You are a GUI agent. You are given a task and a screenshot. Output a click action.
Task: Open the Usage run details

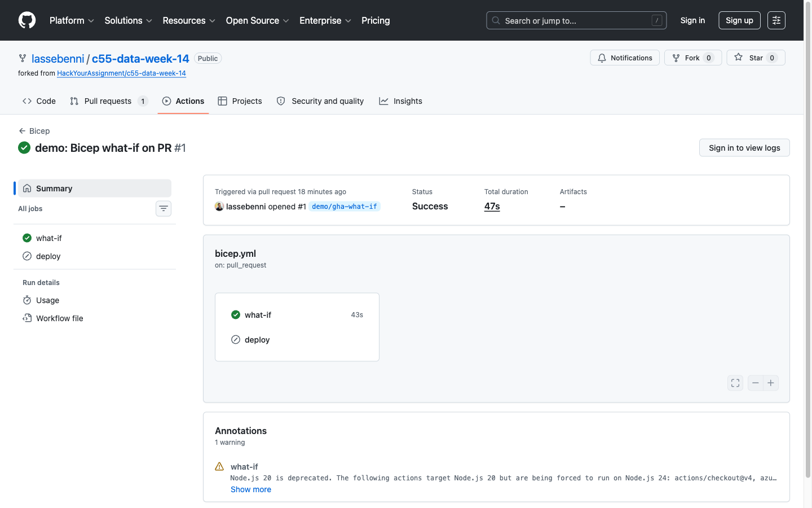[x=95, y=300]
